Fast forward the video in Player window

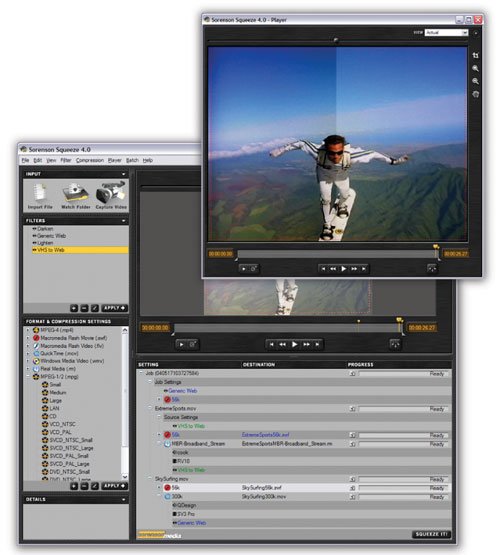point(354,269)
